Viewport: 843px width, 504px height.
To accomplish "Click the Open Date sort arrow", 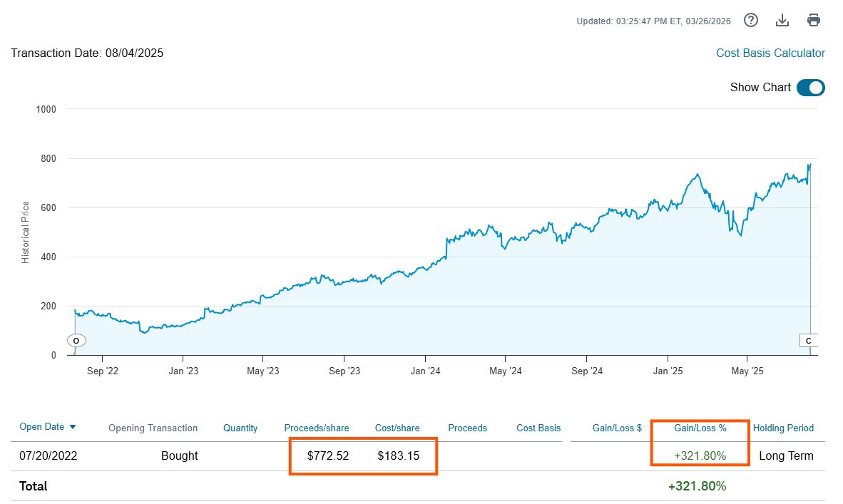I will coord(73,426).
